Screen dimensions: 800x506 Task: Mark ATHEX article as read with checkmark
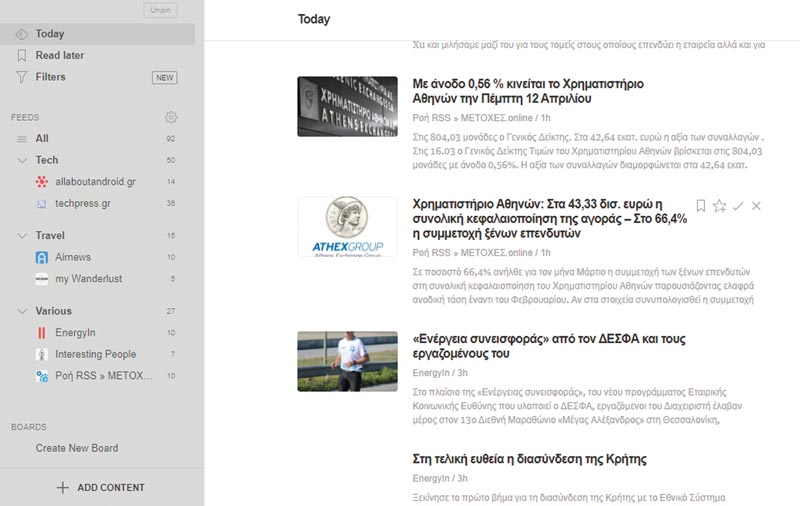(x=738, y=206)
